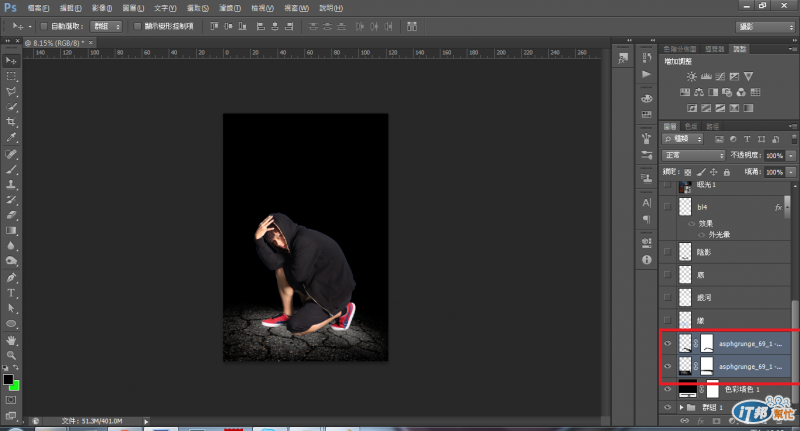Filter layers by type layers icon

747,139
